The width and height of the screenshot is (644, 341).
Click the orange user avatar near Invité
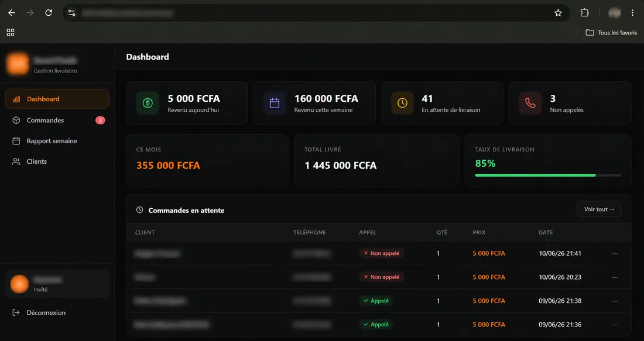click(x=19, y=284)
